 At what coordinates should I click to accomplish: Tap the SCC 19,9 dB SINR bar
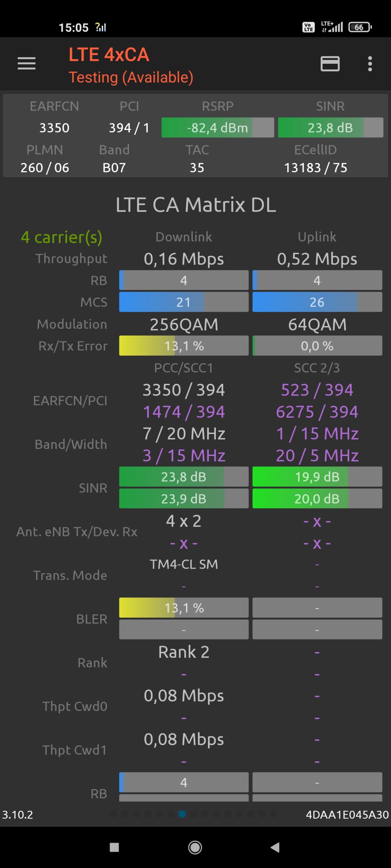tap(317, 477)
